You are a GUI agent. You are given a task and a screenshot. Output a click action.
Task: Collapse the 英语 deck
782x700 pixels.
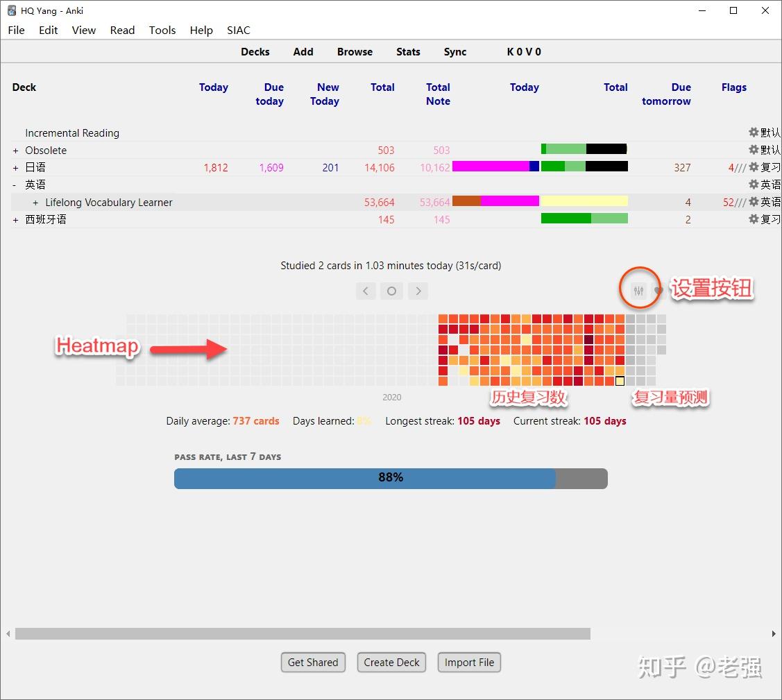pos(15,184)
